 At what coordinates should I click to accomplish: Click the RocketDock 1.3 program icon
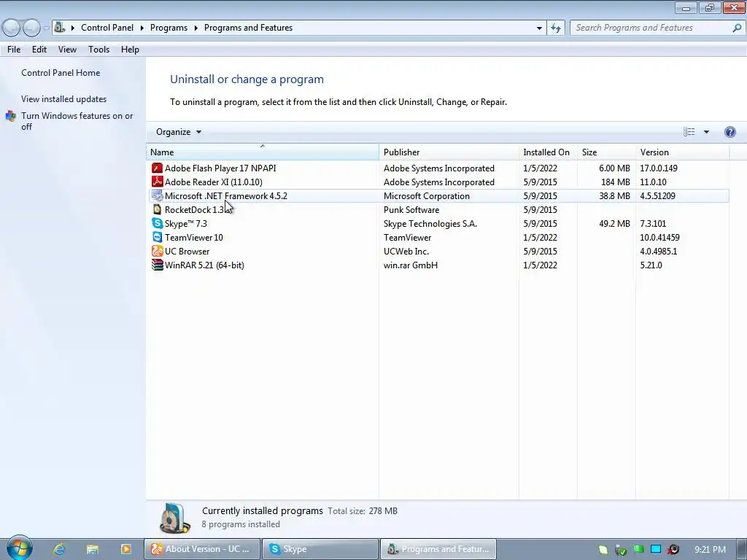(157, 209)
